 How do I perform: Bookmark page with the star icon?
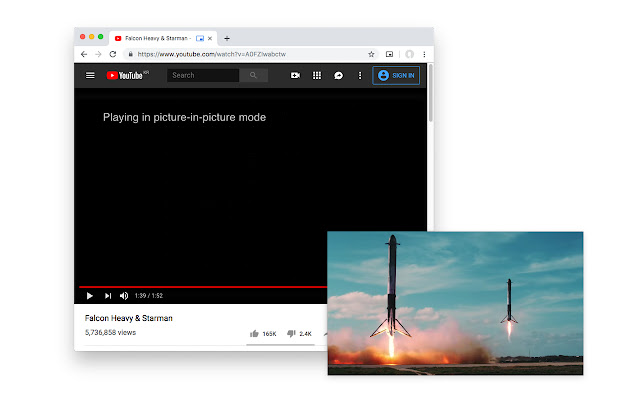371,54
